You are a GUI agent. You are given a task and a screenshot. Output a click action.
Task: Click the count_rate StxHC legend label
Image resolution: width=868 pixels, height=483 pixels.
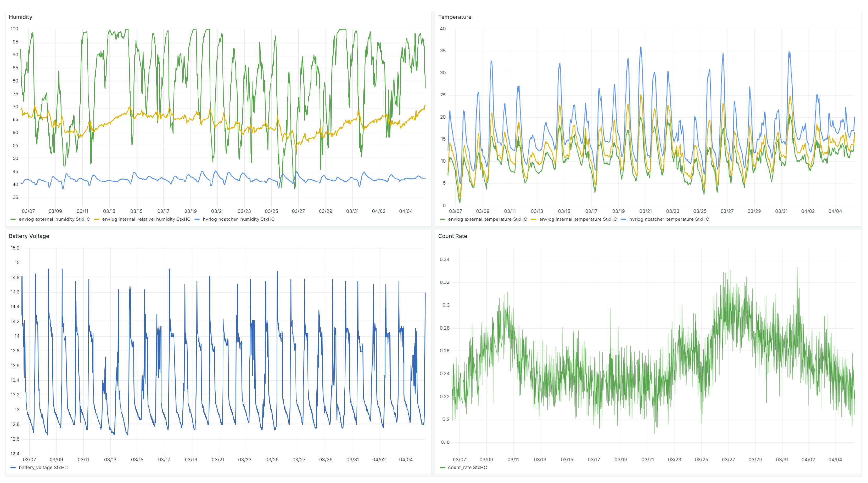[467, 468]
